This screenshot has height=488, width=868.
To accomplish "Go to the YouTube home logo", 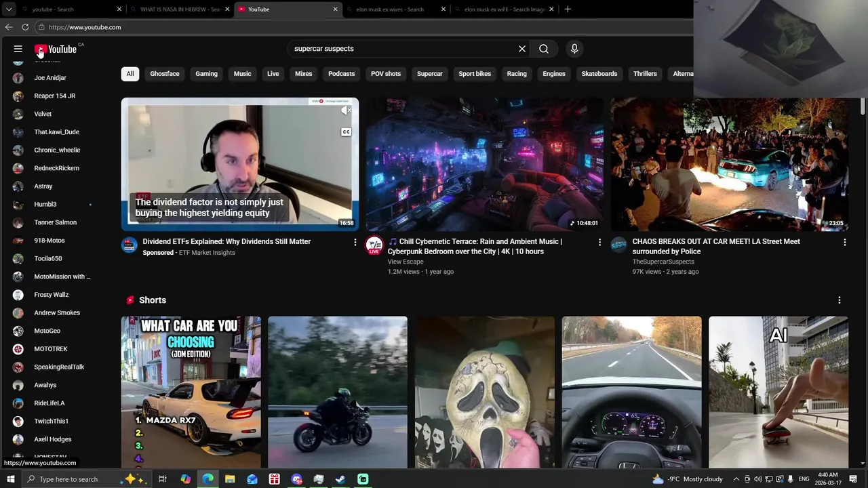I will (56, 49).
